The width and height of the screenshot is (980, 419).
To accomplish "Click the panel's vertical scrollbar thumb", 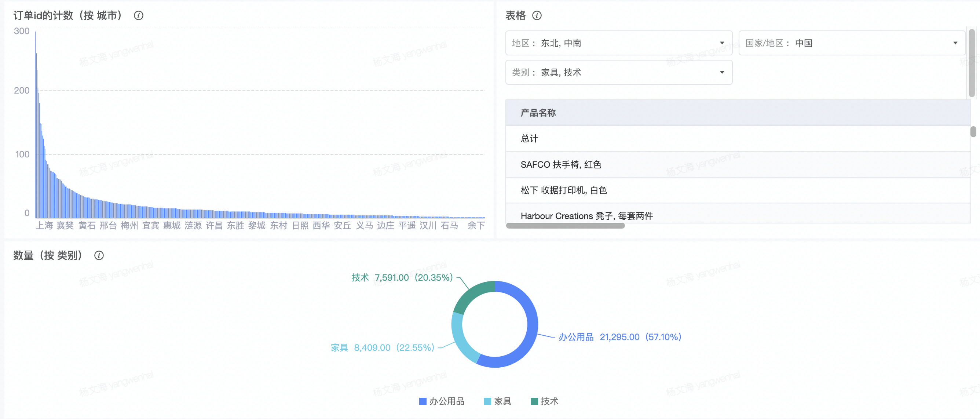I will 971,63.
